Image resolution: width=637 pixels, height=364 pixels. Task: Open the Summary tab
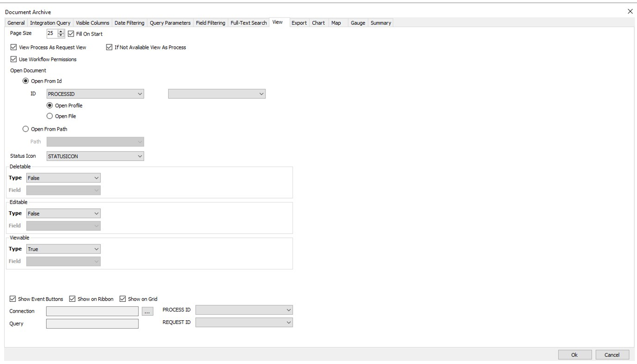point(381,23)
